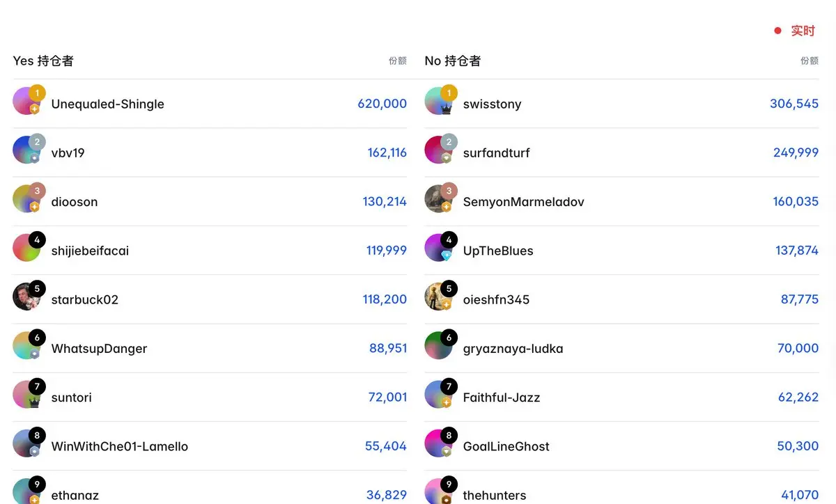This screenshot has height=504, width=836.
Task: Click the rank 1 badge beside swisstony
Action: click(x=449, y=93)
